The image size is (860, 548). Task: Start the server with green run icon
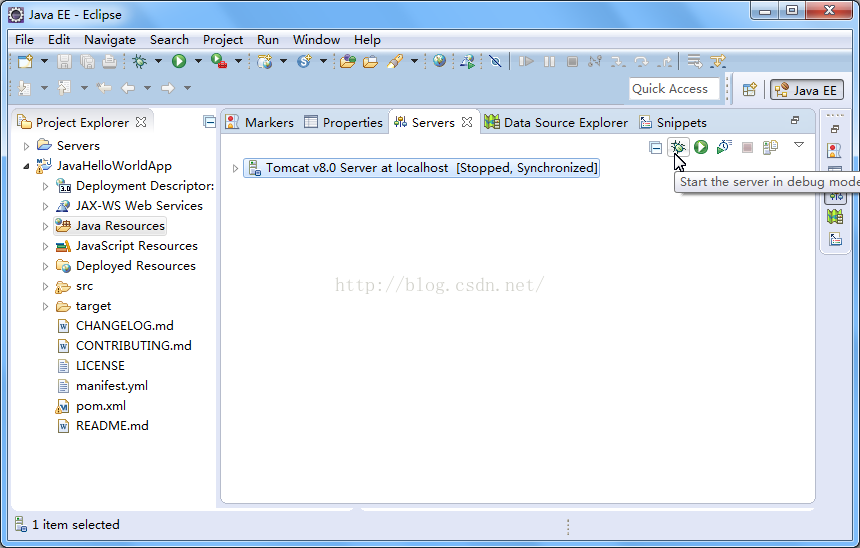point(701,147)
